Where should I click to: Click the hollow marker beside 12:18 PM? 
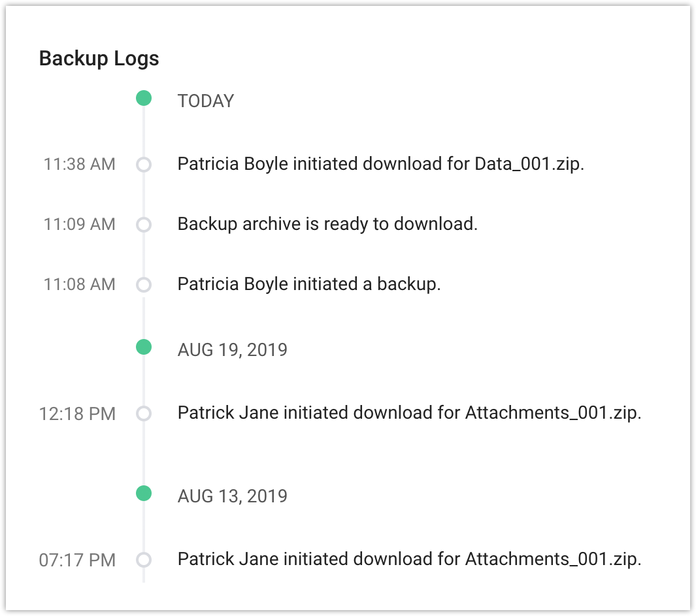click(144, 413)
